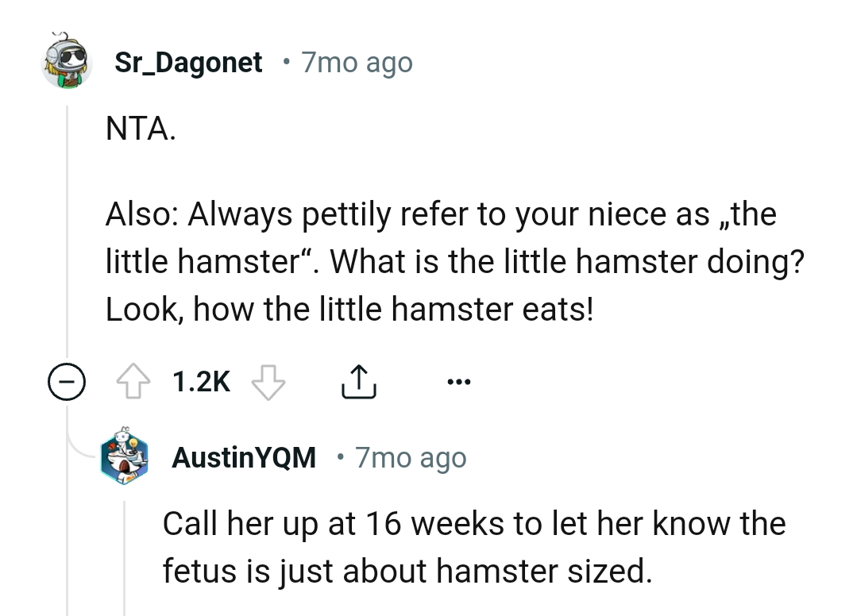Select AustinYQM's fetus-sized hamster reply text
This screenshot has height=616, width=857.
474,548
